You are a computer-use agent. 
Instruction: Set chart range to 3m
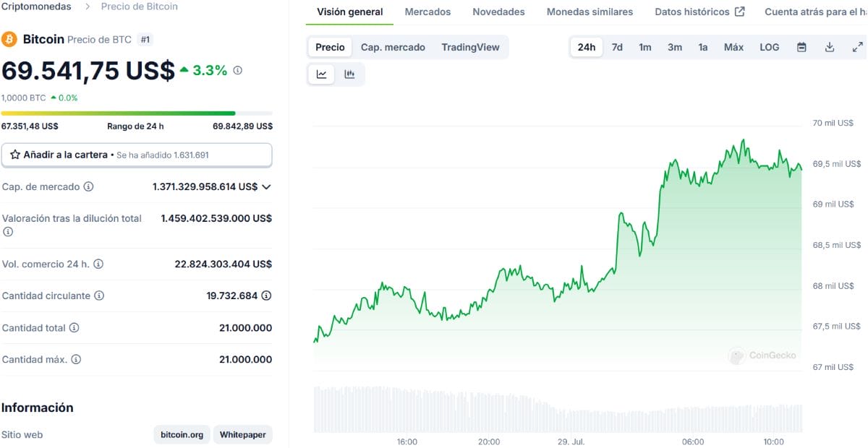tap(675, 47)
